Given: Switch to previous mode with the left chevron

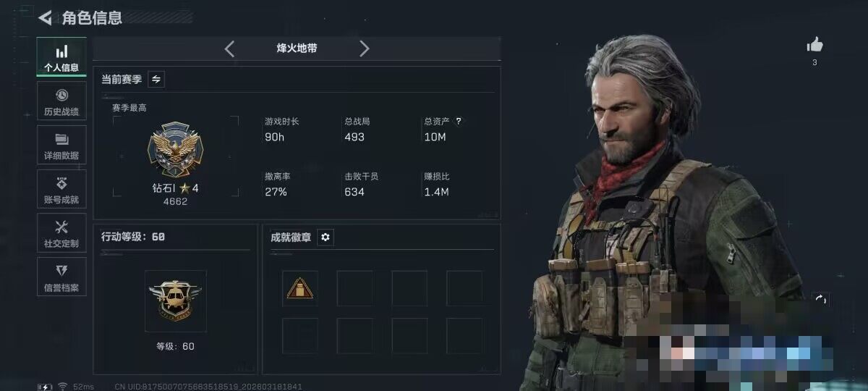Looking at the screenshot, I should coord(229,49).
